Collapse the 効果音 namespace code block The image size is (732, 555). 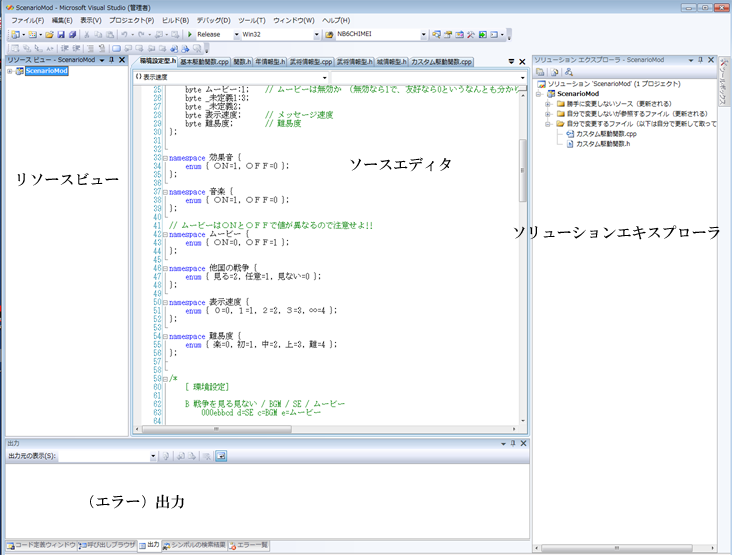(165, 158)
